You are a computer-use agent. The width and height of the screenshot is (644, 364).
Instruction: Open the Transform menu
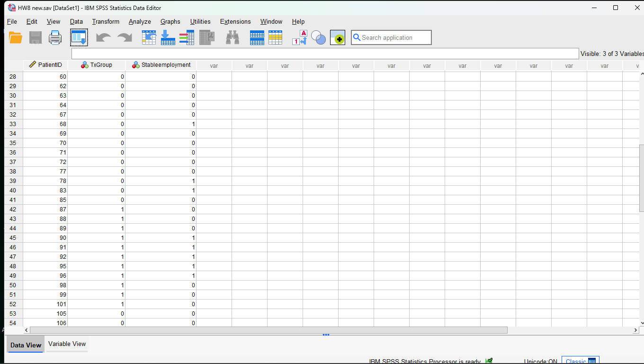106,22
